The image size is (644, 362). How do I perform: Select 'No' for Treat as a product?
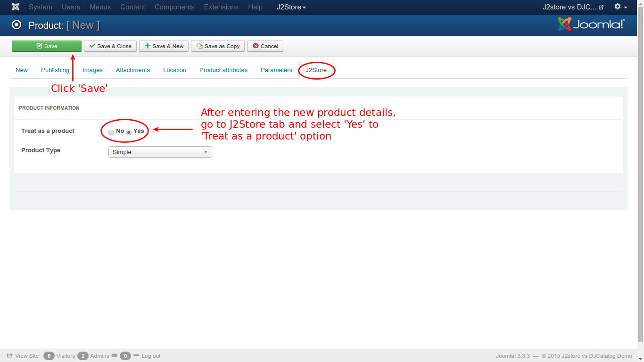[111, 132]
